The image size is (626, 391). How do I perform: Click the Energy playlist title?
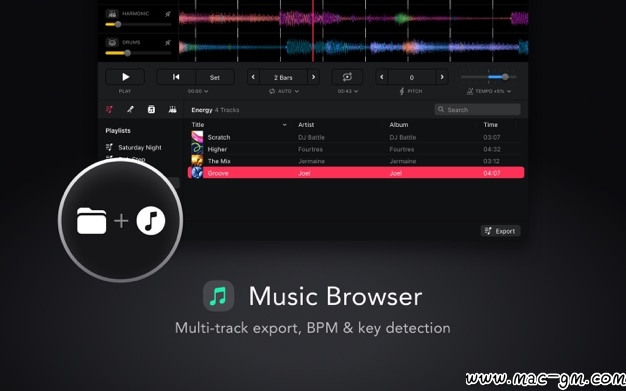[202, 110]
